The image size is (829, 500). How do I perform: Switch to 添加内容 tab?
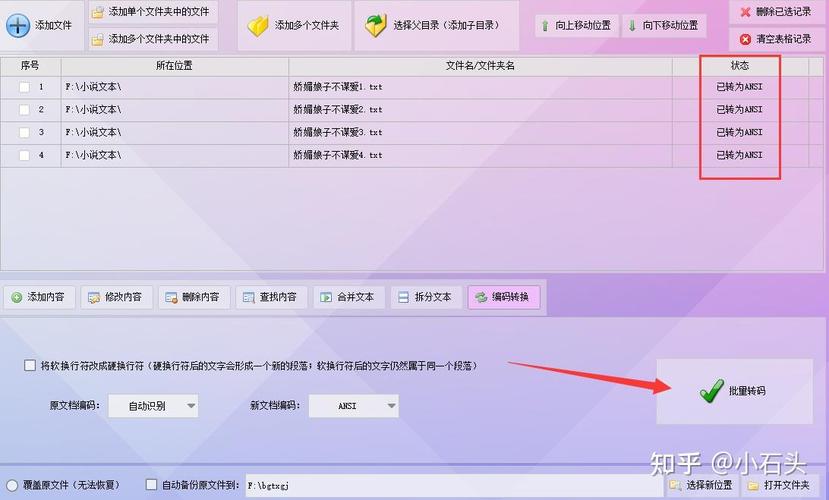tap(40, 298)
